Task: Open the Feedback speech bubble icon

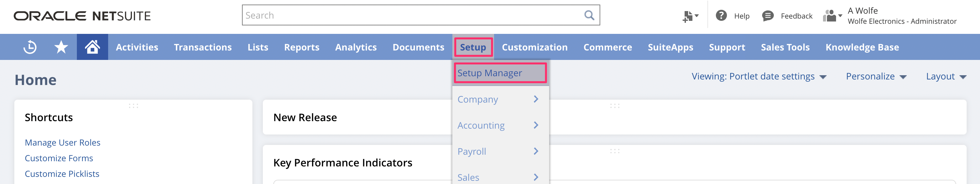Action: [x=767, y=16]
